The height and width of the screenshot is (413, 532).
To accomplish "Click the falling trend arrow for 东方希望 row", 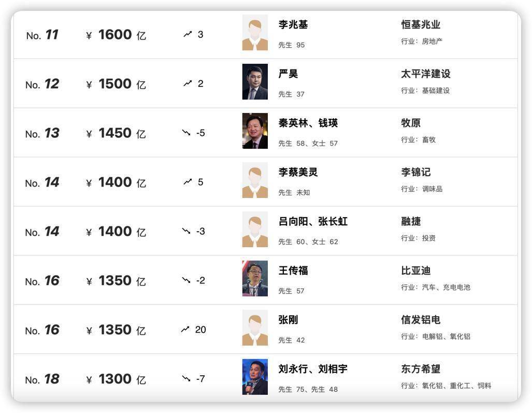I will (186, 379).
